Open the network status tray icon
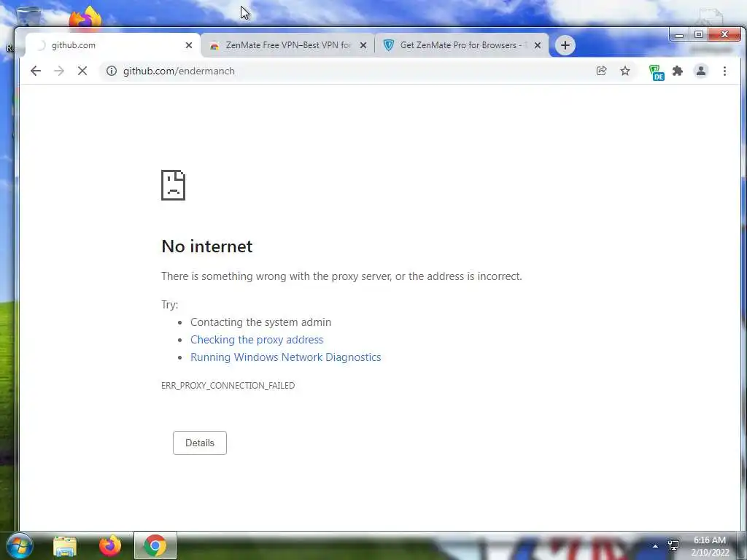Image resolution: width=747 pixels, height=560 pixels. 673,545
